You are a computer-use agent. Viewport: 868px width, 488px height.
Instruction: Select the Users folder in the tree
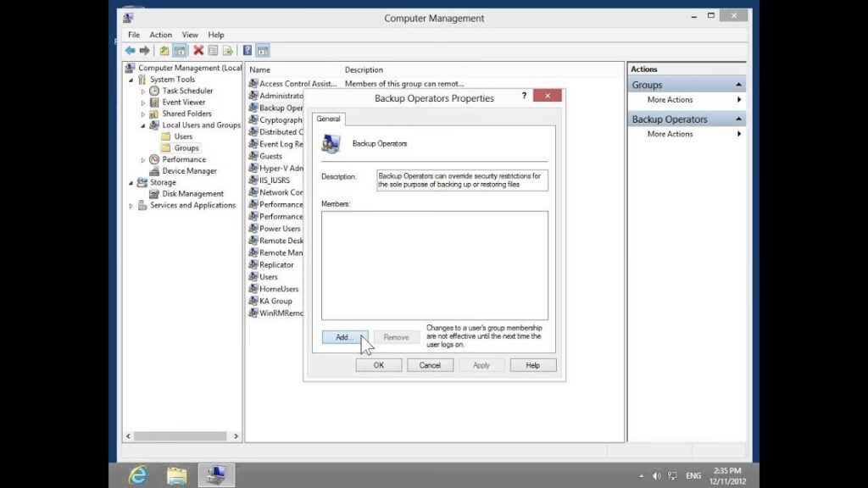183,136
